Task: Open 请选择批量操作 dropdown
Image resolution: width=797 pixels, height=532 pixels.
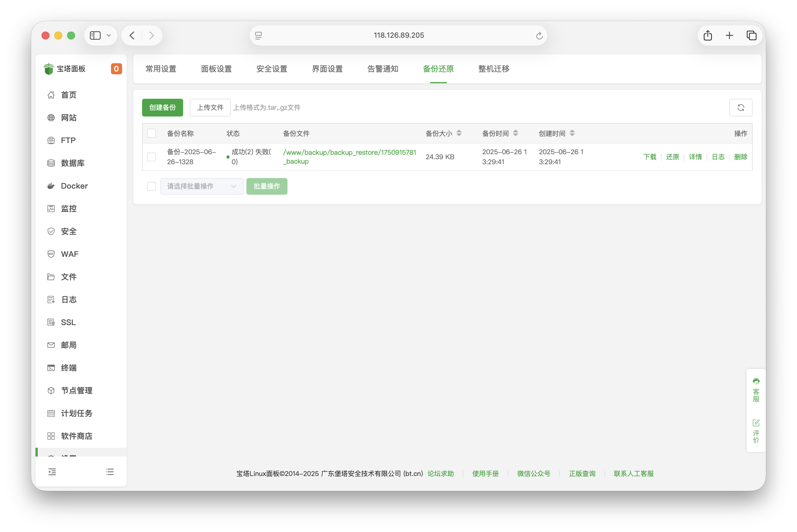Action: [202, 186]
